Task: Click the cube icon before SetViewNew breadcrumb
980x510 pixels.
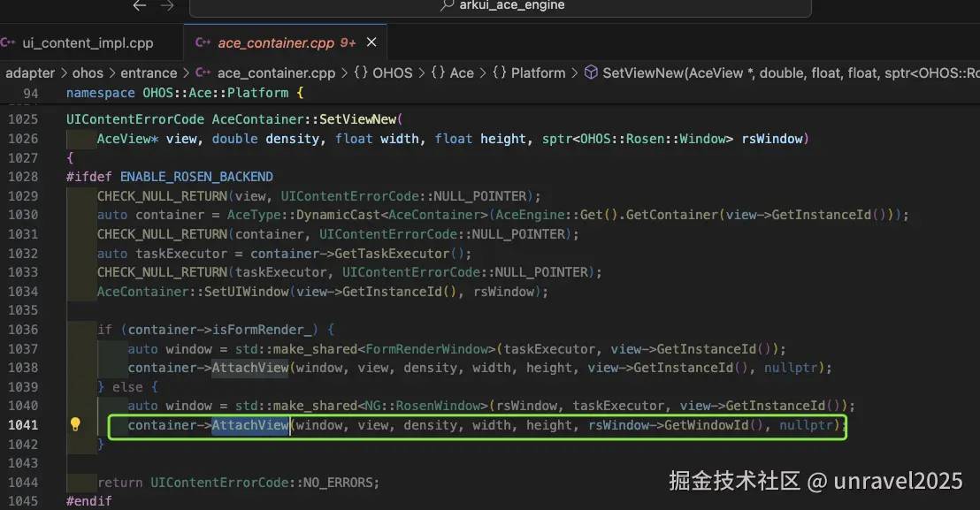Action: (x=591, y=72)
